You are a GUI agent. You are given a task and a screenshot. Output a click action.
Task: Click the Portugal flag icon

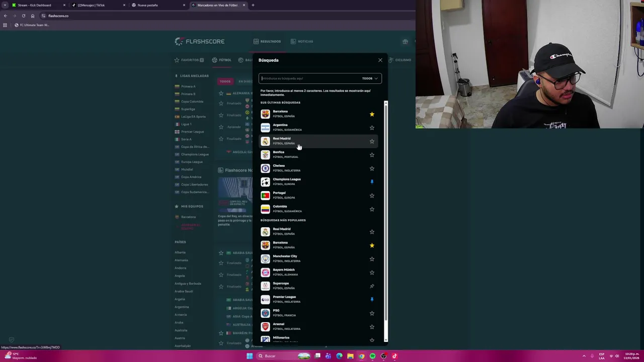point(265,196)
